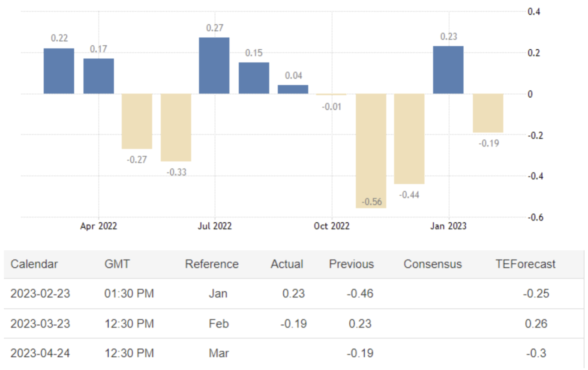Open the 2023-03-23 calendar row
The image size is (588, 370).
40,323
